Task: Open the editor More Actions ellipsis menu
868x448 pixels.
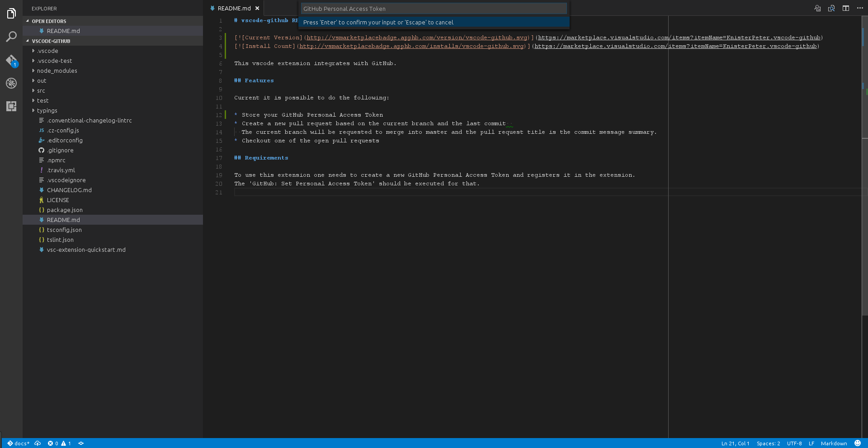Action: (x=860, y=8)
